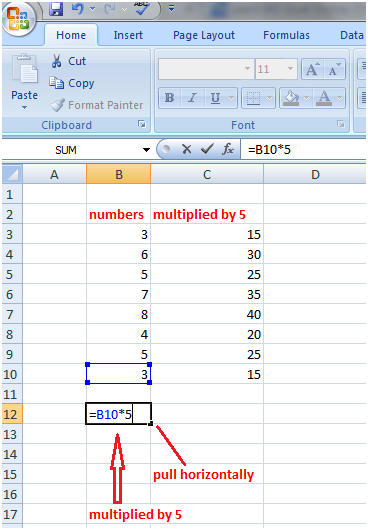Open the Undo history dropdown arrow
Viewport: 368px width, 530px height.
pos(92,9)
